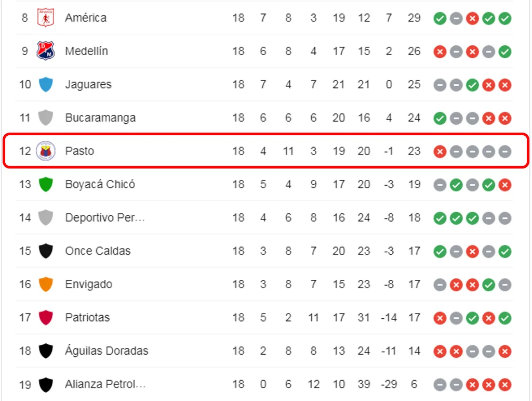532x401 pixels.
Task: Click the Pasto club crest icon
Action: coord(46,151)
